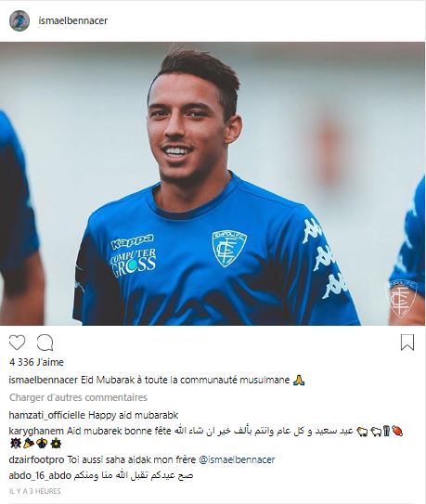Click the Arabic comment text by abdo_16_abdo
The image size is (426, 504).
tap(134, 475)
